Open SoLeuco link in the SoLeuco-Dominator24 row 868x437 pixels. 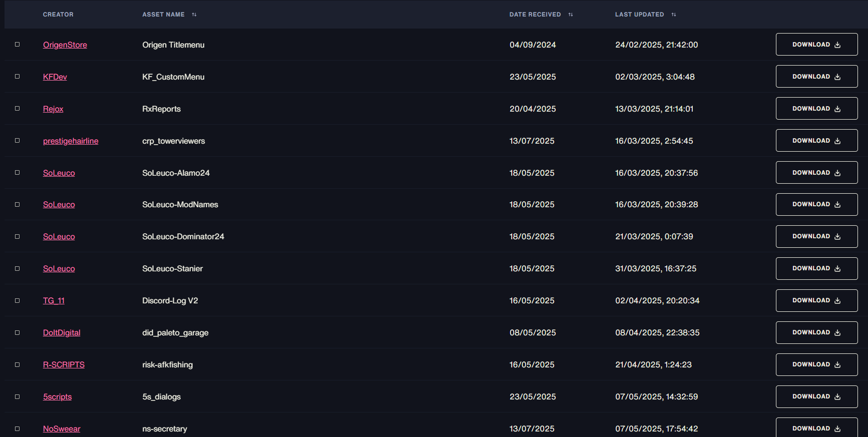click(x=59, y=237)
